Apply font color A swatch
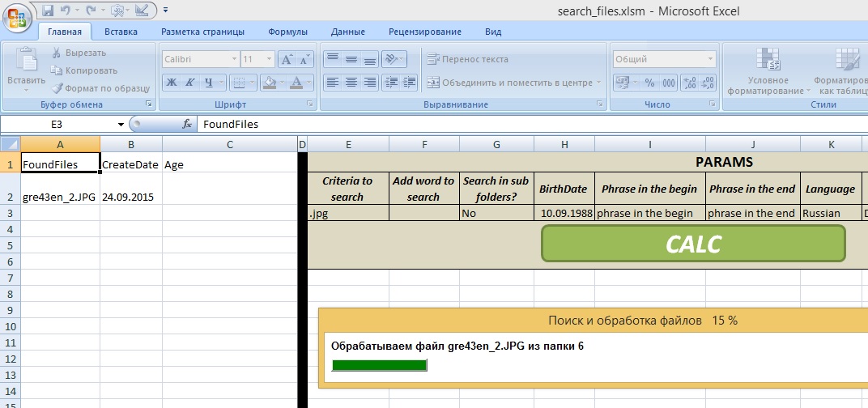Screen dimensions: 868x408 click(296, 83)
